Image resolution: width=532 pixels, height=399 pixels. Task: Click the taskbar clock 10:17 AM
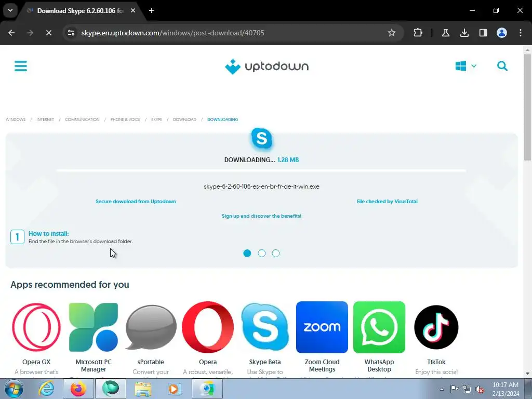[505, 385]
